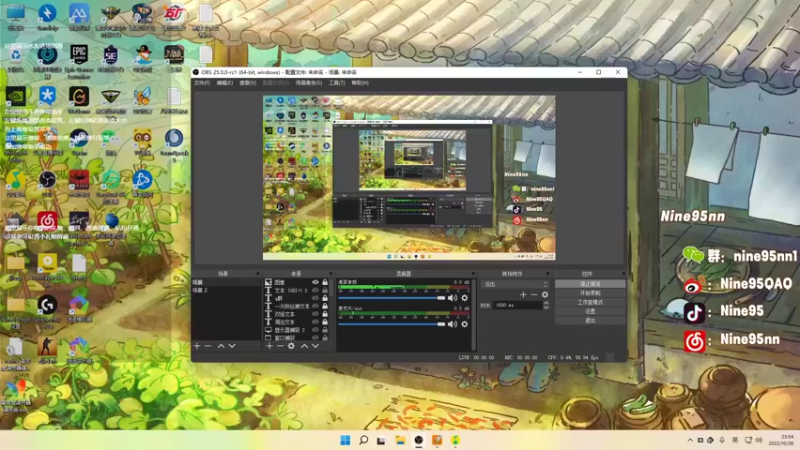Toggle visibility eye of the 图像 source
Image resolution: width=800 pixels, height=450 pixels.
pyautogui.click(x=315, y=282)
